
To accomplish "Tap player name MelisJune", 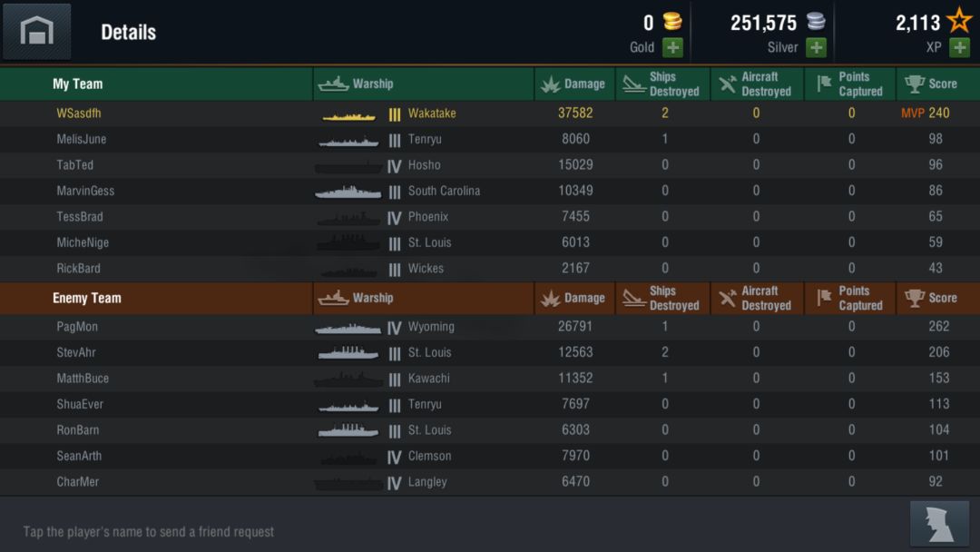I will point(82,139).
